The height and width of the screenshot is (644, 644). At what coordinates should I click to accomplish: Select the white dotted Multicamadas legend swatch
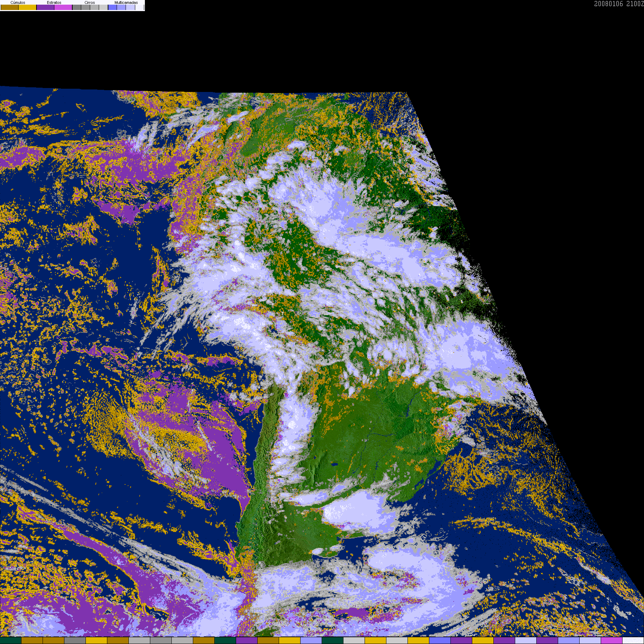140,7
